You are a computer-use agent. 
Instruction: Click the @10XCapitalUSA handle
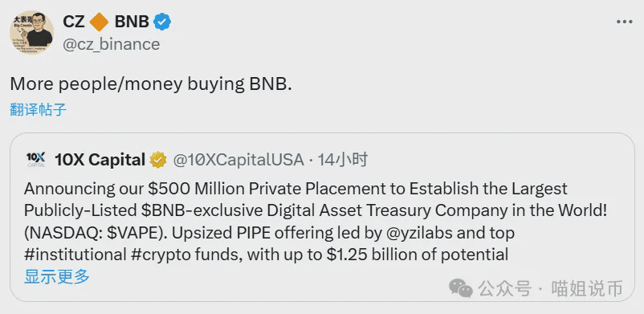(238, 160)
